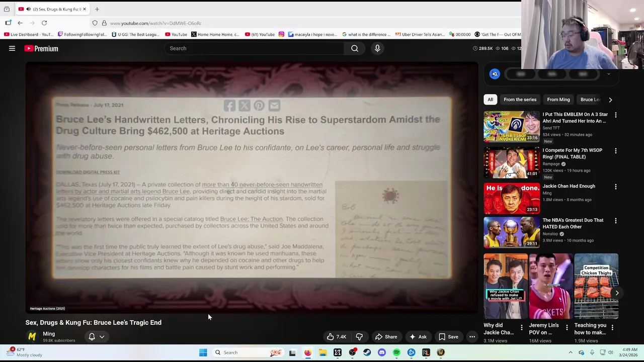The height and width of the screenshot is (362, 644).
Task: Click the browser address bar URL
Action: click(155, 23)
